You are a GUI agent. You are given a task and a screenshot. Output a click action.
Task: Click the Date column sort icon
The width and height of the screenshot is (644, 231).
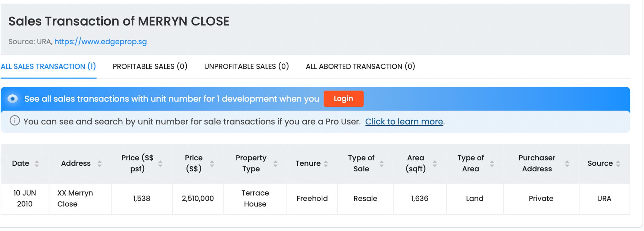coord(37,164)
